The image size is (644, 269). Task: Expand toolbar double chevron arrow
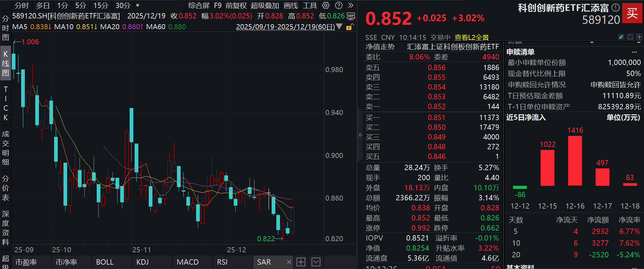tap(351, 5)
